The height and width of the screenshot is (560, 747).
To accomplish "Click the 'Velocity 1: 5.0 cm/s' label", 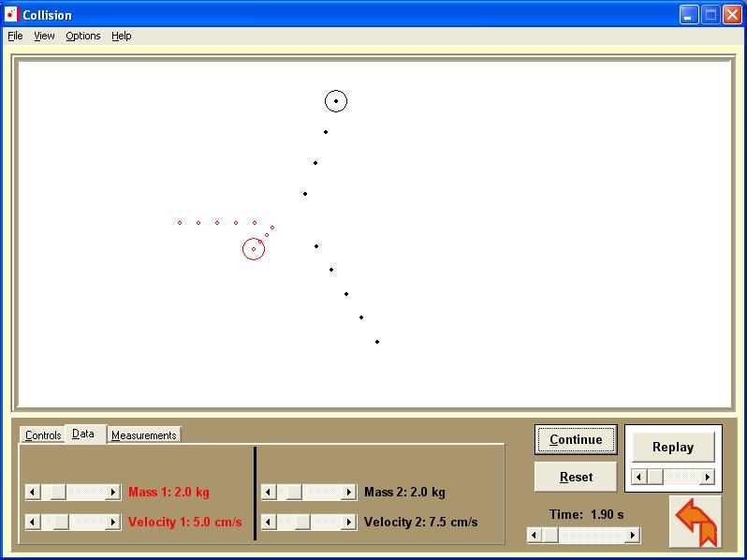I will [x=184, y=522].
